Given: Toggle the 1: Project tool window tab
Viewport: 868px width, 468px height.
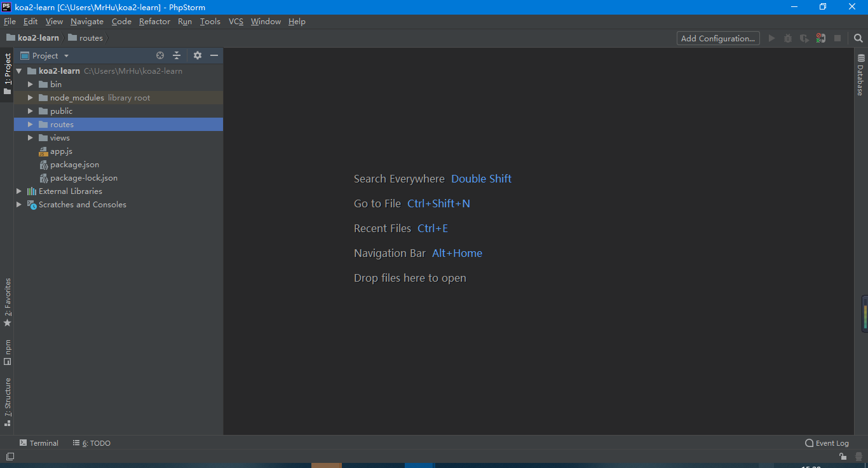Looking at the screenshot, I should click(x=7, y=74).
